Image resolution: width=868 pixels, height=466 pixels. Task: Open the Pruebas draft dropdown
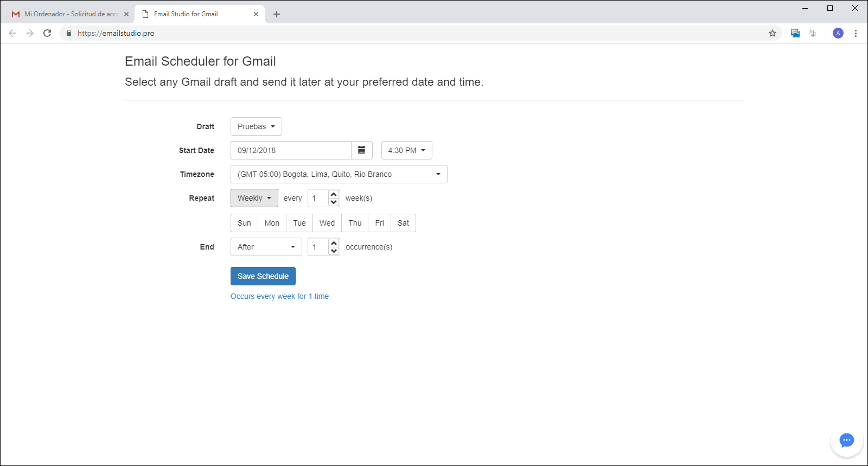point(256,126)
